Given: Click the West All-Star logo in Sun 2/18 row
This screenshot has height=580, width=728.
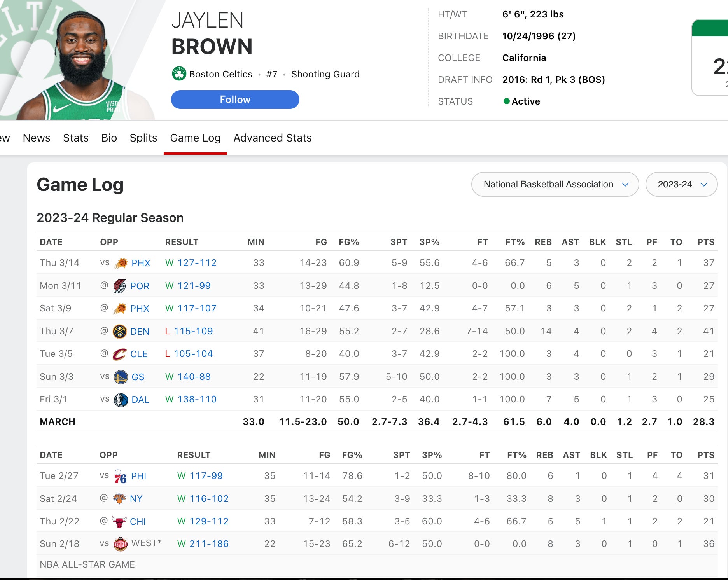Looking at the screenshot, I should (121, 544).
